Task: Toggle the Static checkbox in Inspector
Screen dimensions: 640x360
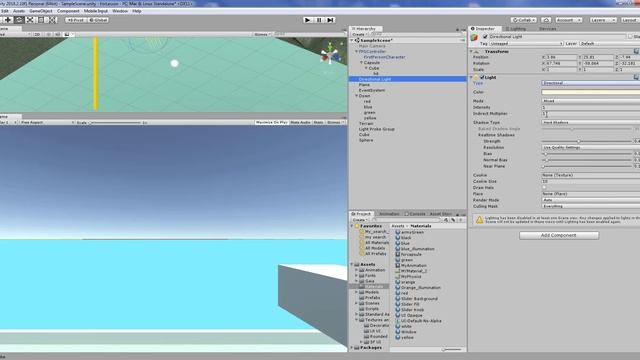Action: pyautogui.click(x=631, y=37)
